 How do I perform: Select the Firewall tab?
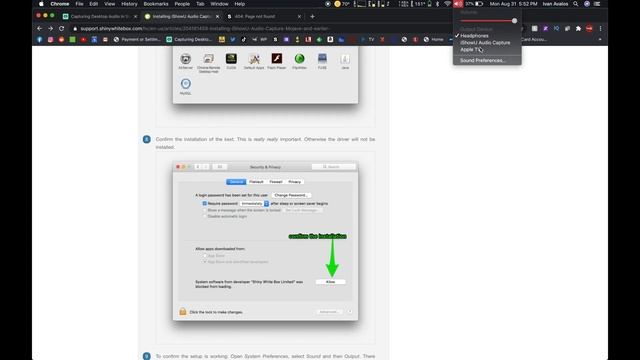pos(276,182)
